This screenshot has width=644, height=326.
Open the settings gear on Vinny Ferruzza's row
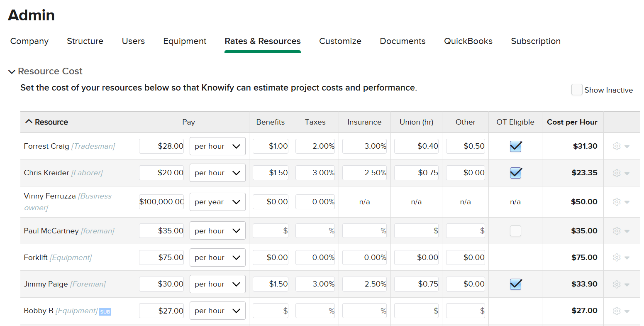(617, 201)
